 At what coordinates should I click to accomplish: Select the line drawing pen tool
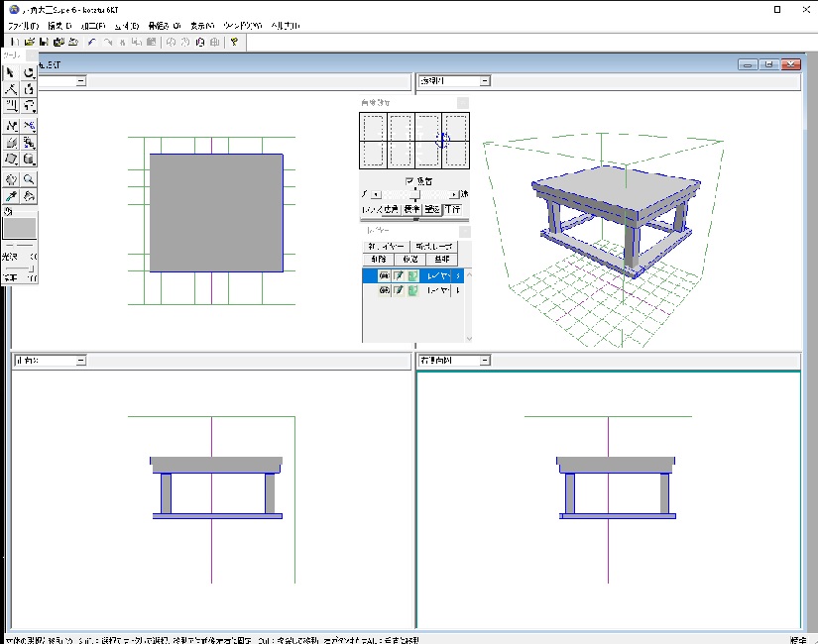[11, 89]
